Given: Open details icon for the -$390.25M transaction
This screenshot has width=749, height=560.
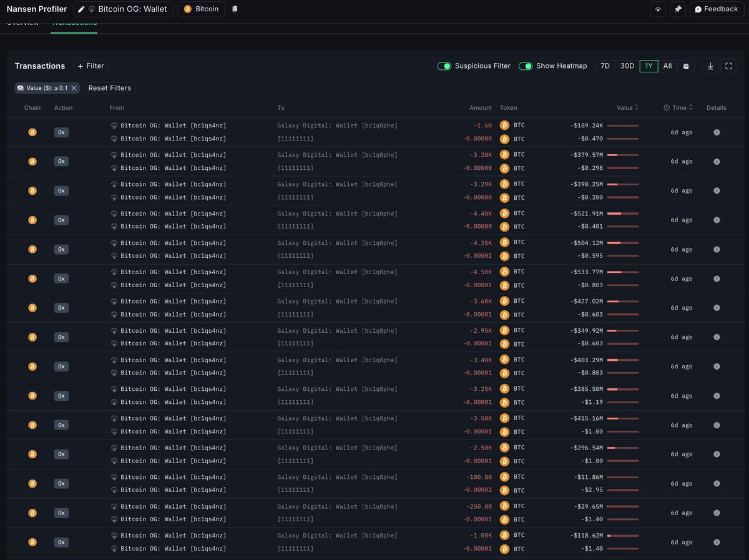Looking at the screenshot, I should (x=717, y=190).
